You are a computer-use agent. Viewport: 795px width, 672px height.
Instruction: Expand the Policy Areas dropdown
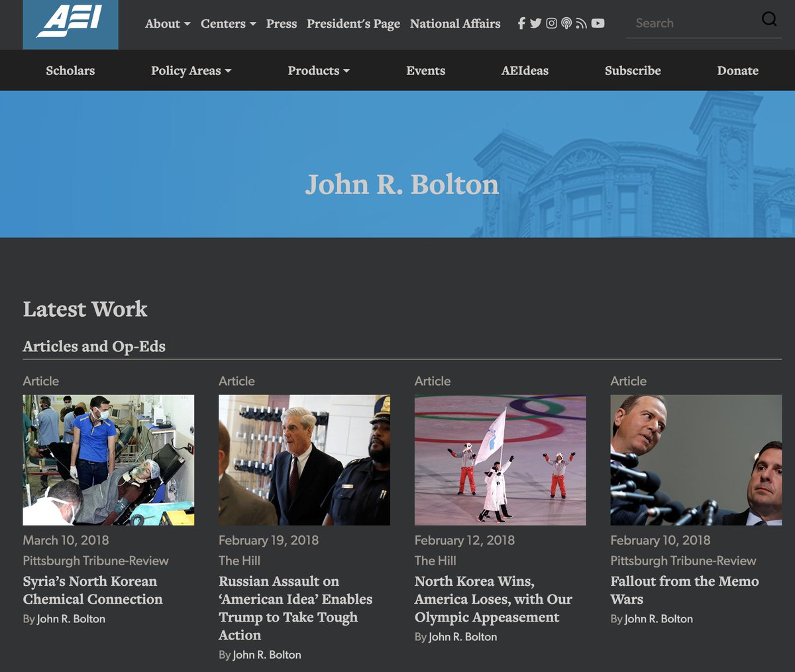(191, 70)
